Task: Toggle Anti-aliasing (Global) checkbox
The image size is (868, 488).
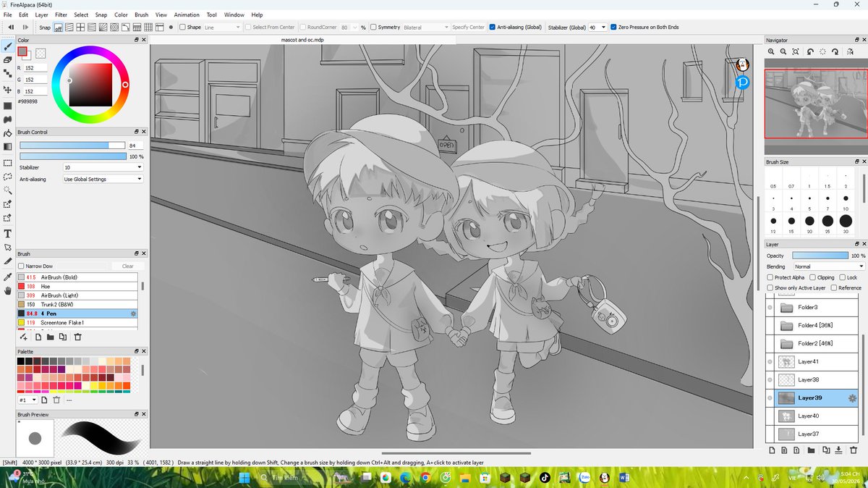Action: coord(493,28)
